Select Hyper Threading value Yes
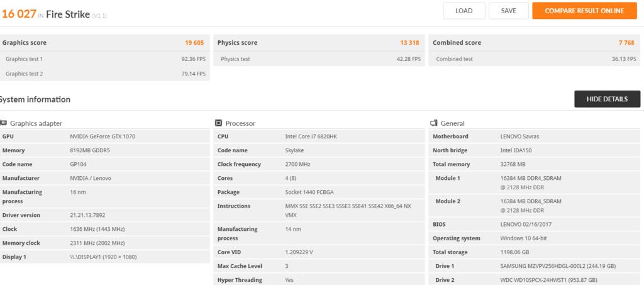The height and width of the screenshot is (285, 644). (x=289, y=280)
